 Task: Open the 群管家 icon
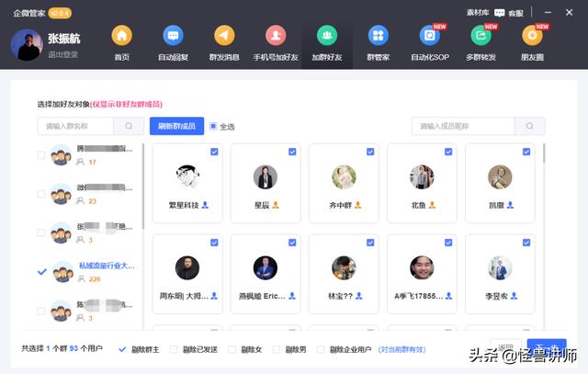[x=379, y=36]
